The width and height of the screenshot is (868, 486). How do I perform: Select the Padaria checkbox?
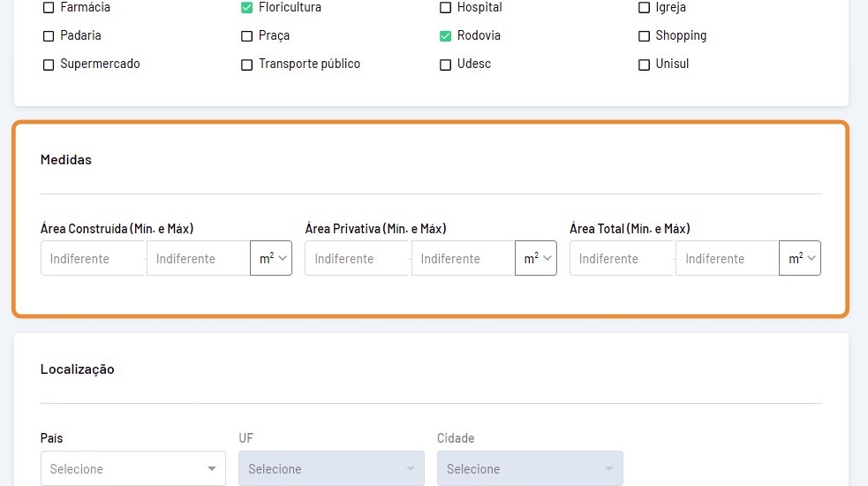pos(49,36)
